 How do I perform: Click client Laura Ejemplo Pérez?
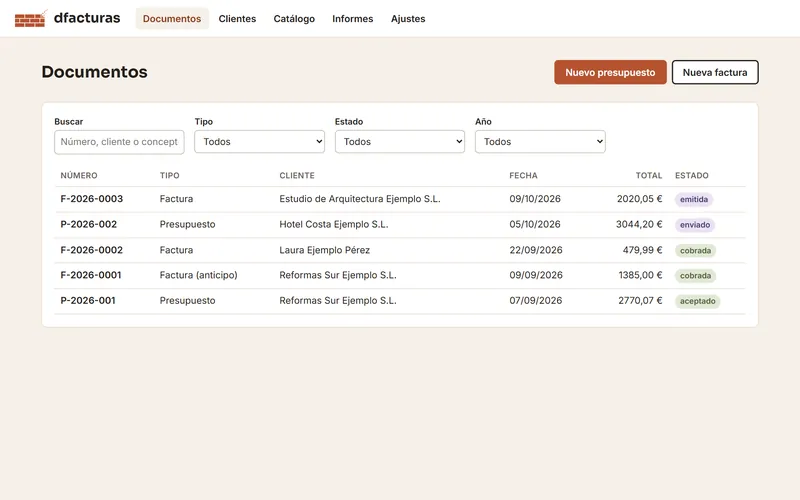pos(324,250)
